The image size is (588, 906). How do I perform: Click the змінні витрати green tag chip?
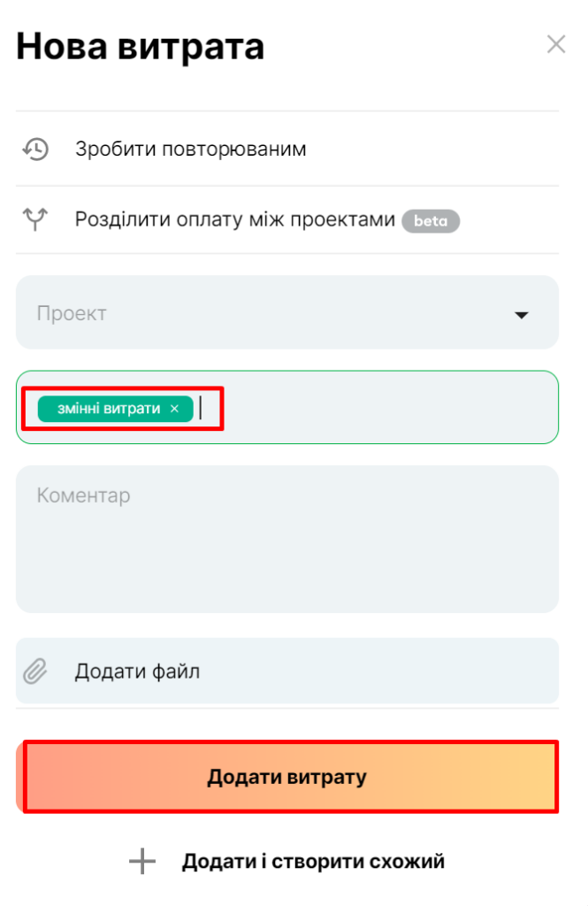click(109, 409)
